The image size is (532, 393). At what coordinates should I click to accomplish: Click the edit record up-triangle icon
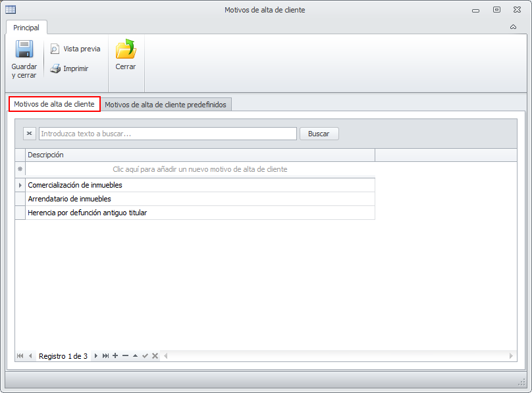[136, 355]
